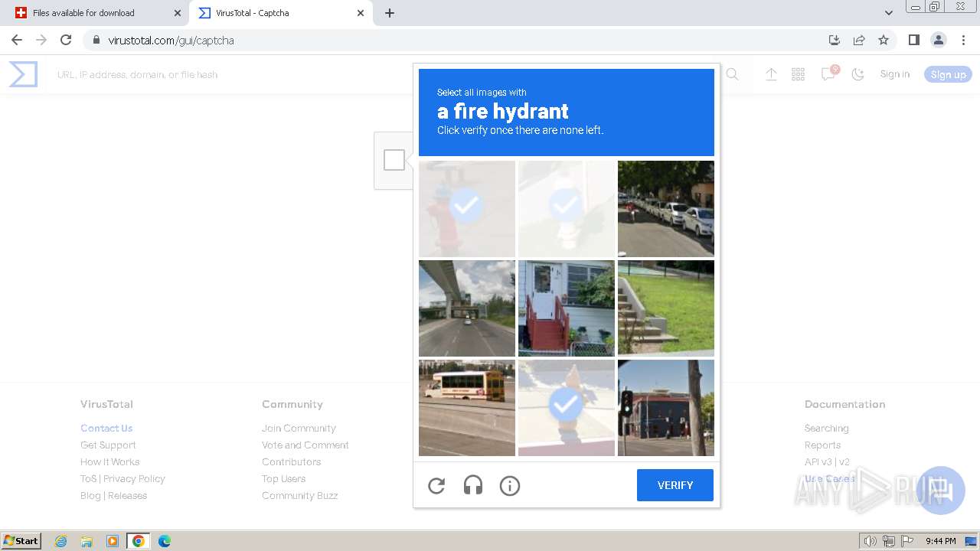The height and width of the screenshot is (551, 980).
Task: Go back in browser history
Action: 17,40
